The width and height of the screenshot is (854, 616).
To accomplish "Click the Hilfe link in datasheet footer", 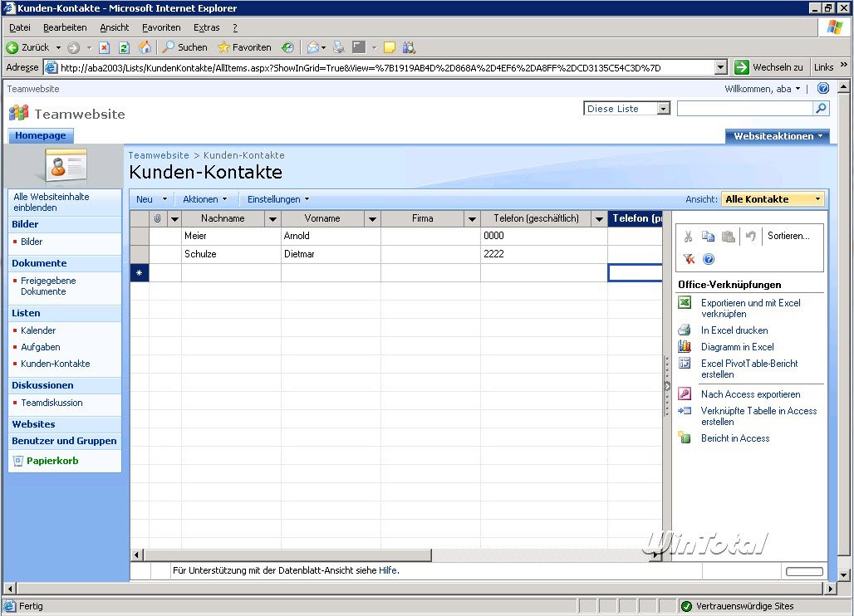I will (388, 570).
